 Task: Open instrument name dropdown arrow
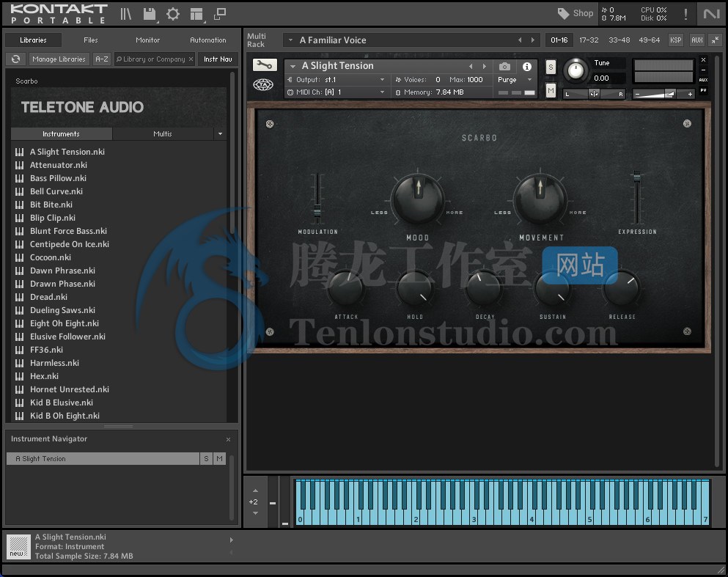coord(293,67)
